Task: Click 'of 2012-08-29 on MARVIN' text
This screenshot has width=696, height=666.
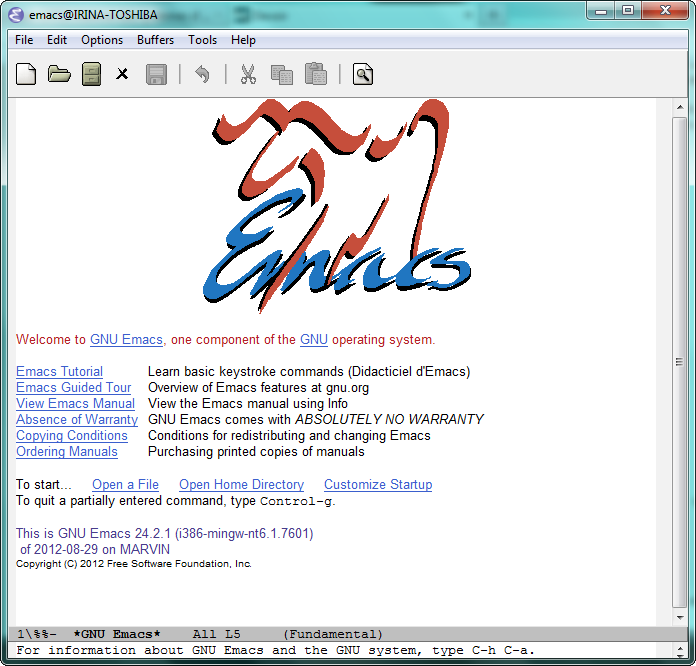Action: pyautogui.click(x=95, y=549)
